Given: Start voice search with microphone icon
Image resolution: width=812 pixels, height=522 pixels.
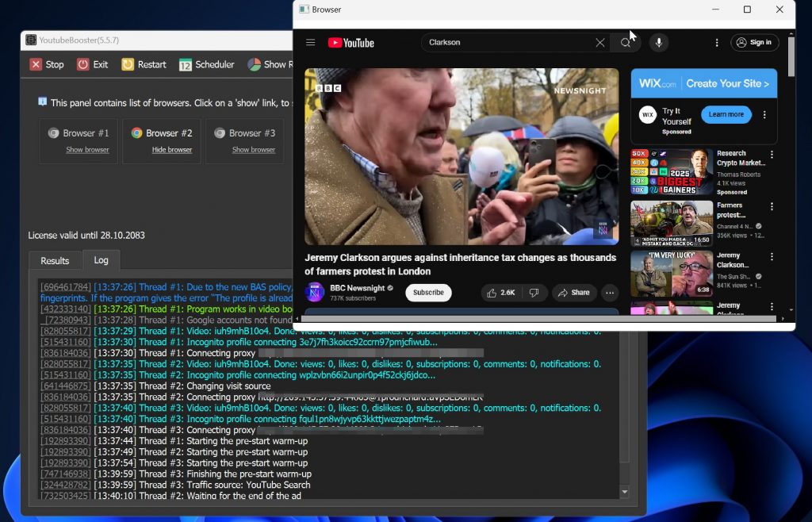Looking at the screenshot, I should coord(659,43).
